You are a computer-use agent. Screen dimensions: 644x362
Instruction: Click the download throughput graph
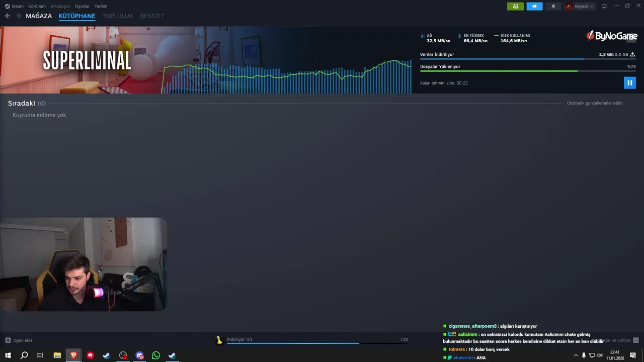tap(287, 77)
